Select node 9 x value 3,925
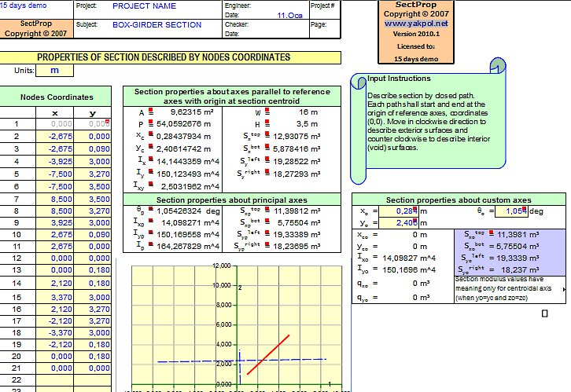The width and height of the screenshot is (571, 392). pyautogui.click(x=55, y=222)
